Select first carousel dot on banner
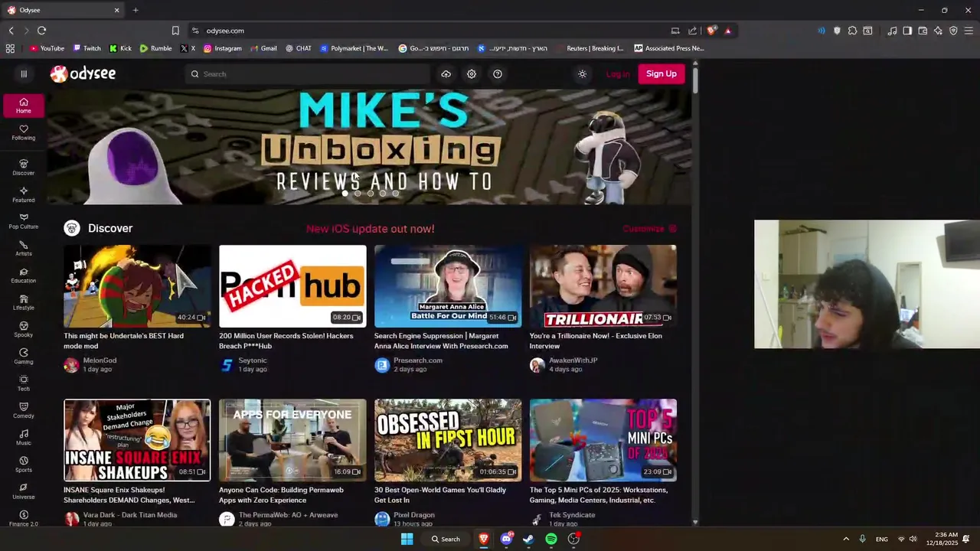The image size is (980, 551). 345,194
